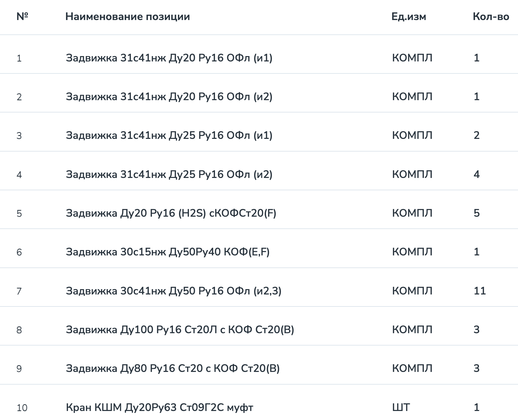Click the № column header
518x420 pixels.
[22, 17]
